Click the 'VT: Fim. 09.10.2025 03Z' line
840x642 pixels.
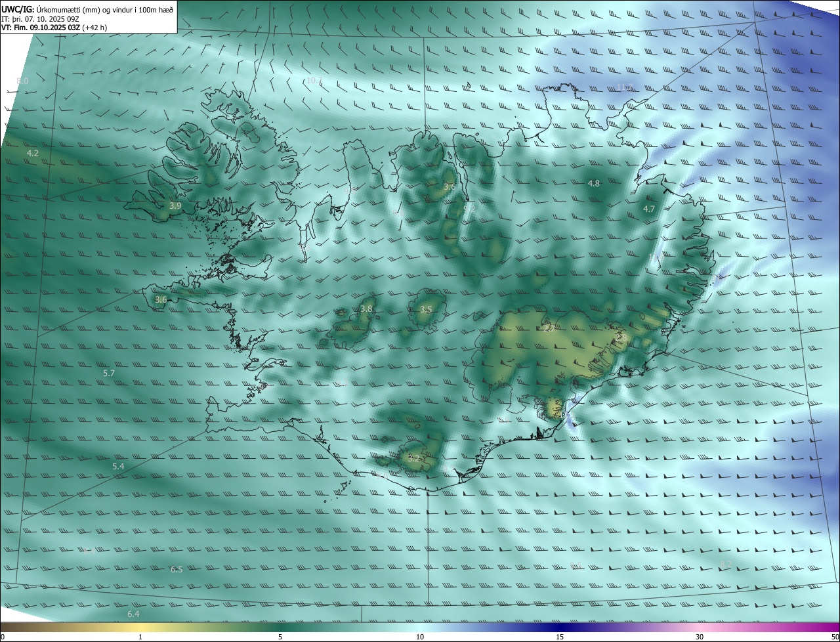point(54,28)
